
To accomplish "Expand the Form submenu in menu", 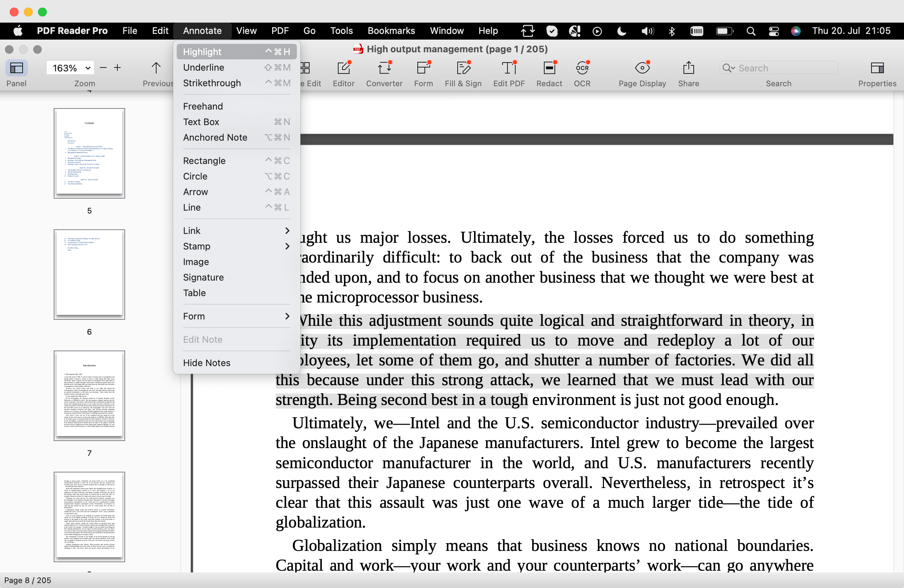I will [236, 316].
